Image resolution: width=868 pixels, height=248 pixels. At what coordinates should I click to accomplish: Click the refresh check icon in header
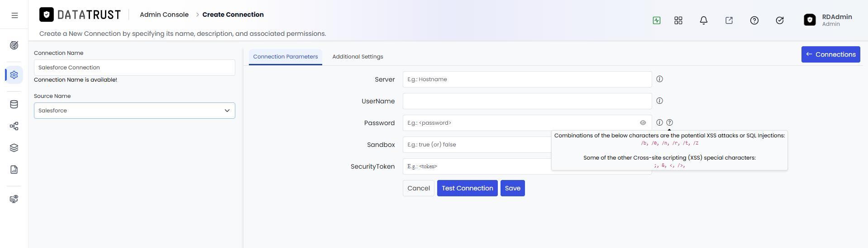point(780,20)
